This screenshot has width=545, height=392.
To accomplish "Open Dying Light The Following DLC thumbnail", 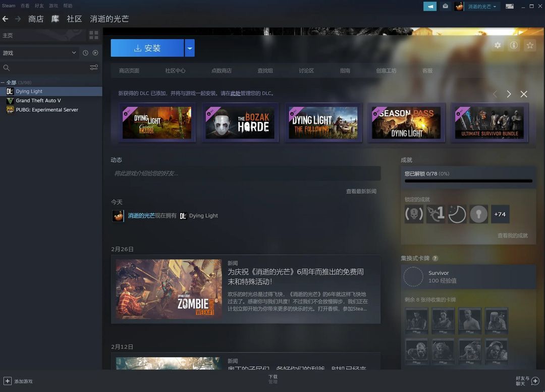I will click(323, 123).
